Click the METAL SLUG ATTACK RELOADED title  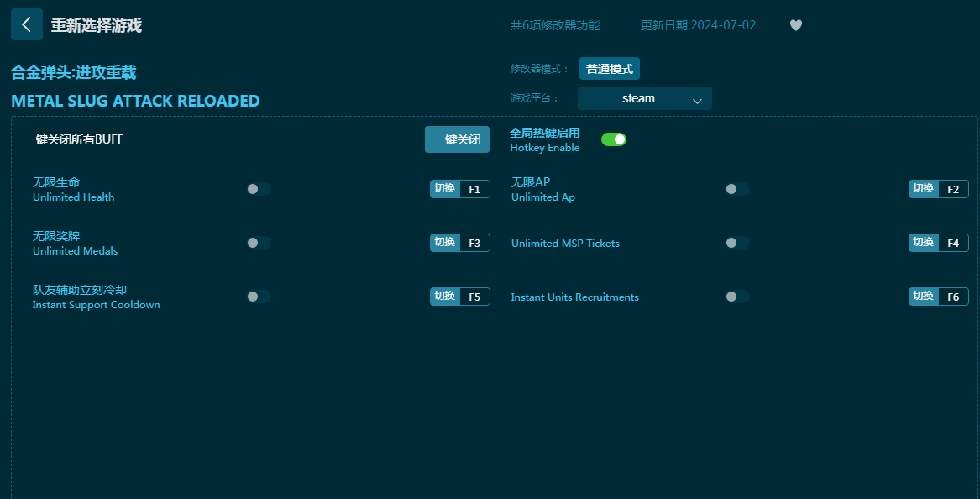point(136,101)
